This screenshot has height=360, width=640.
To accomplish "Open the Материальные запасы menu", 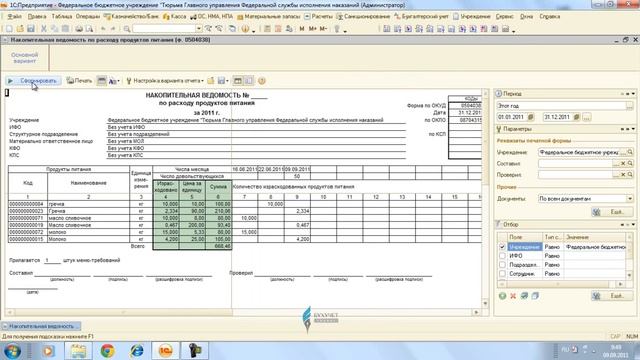I will click(x=269, y=17).
